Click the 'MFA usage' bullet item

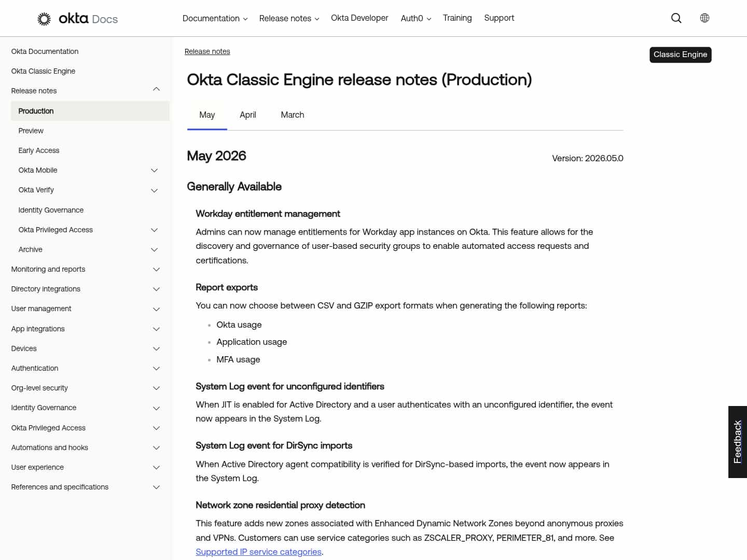point(238,359)
